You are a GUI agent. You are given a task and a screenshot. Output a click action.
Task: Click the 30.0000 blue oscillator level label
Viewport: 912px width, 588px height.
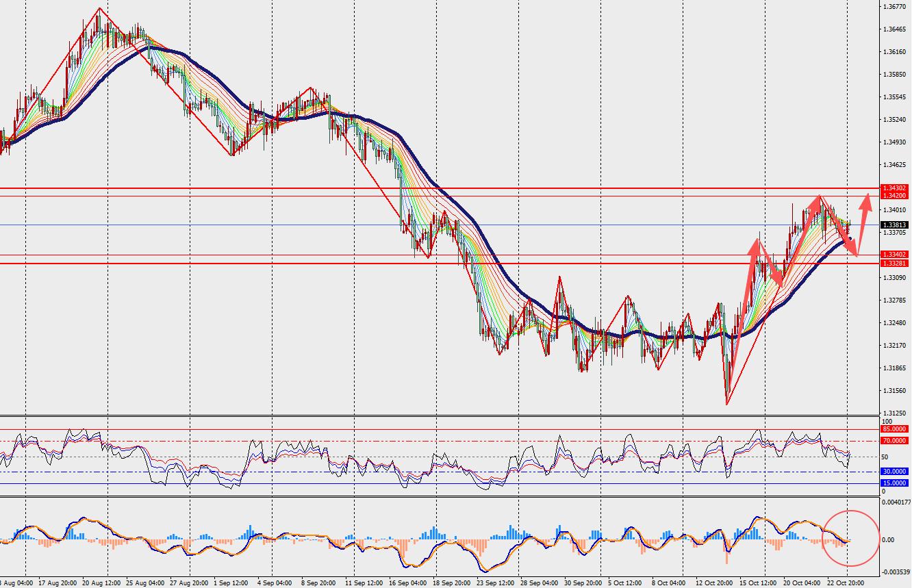[895, 472]
